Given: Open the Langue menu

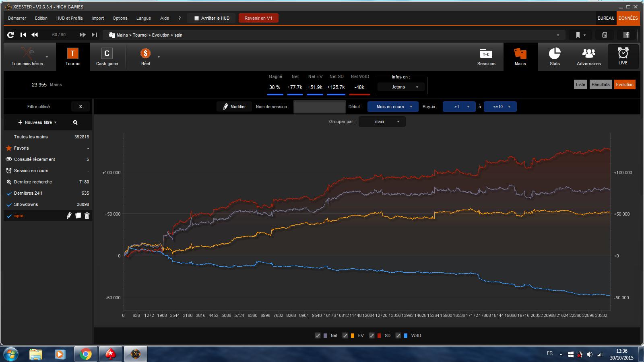Looking at the screenshot, I should point(144,18).
